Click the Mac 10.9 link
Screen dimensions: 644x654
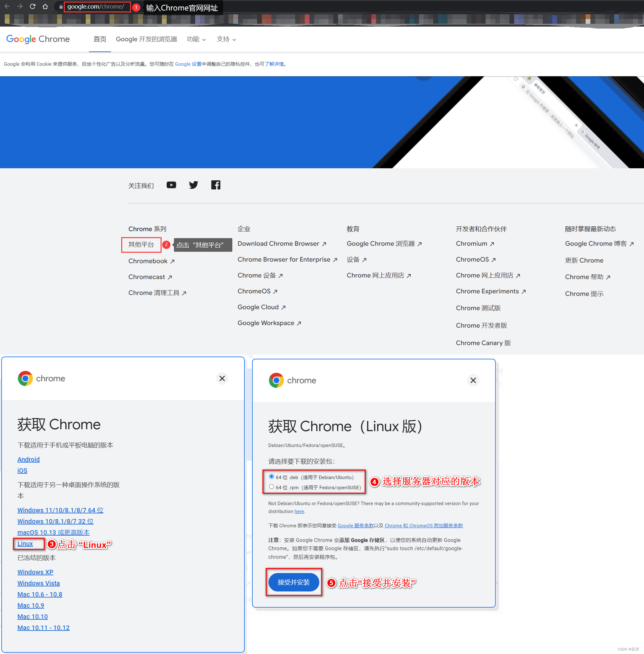point(31,605)
